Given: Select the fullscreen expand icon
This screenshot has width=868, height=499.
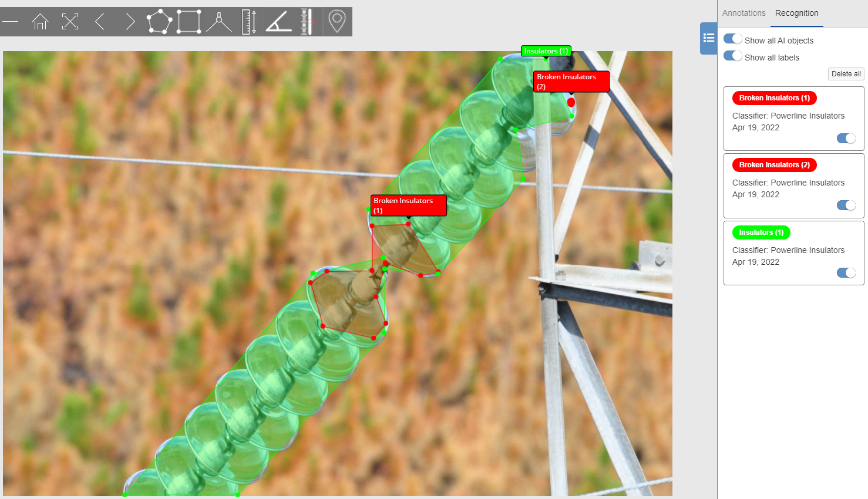Looking at the screenshot, I should pos(70,22).
